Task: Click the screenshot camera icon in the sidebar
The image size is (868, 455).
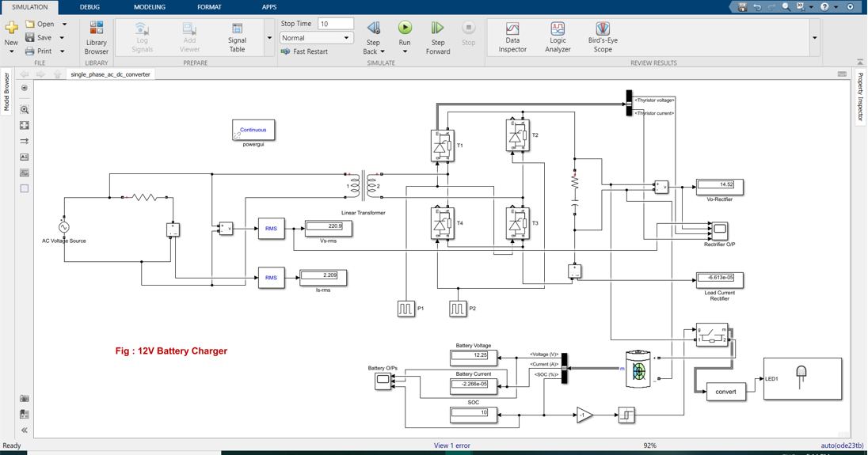Action: (x=25, y=398)
